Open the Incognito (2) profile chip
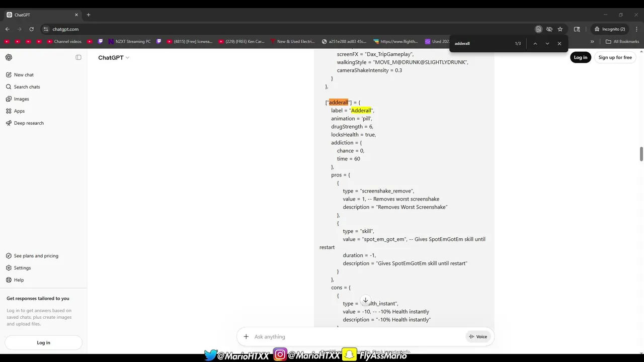Image resolution: width=644 pixels, height=362 pixels. coord(610,29)
